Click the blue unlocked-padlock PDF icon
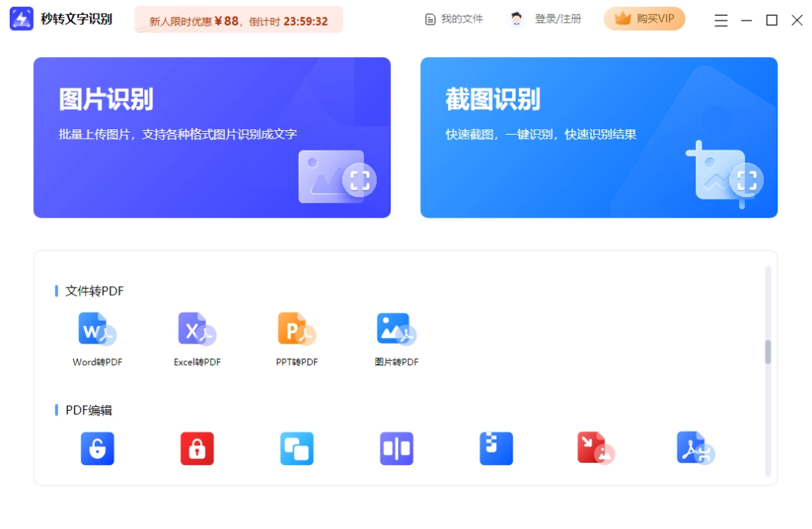This screenshot has width=812, height=529. pyautogui.click(x=98, y=448)
